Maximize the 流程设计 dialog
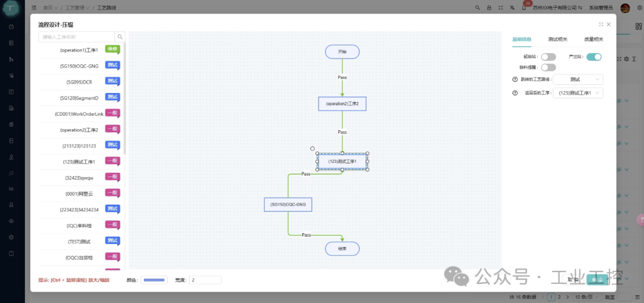 click(601, 24)
